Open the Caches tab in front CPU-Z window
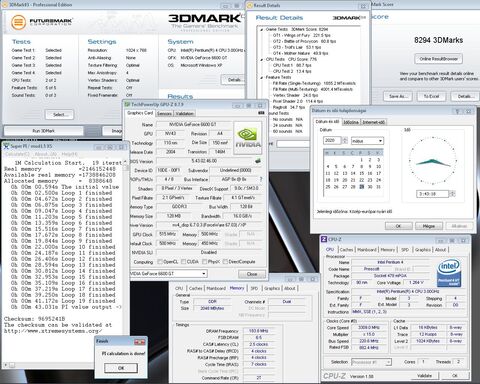Viewport: 480px width, 384px height. 346,250
